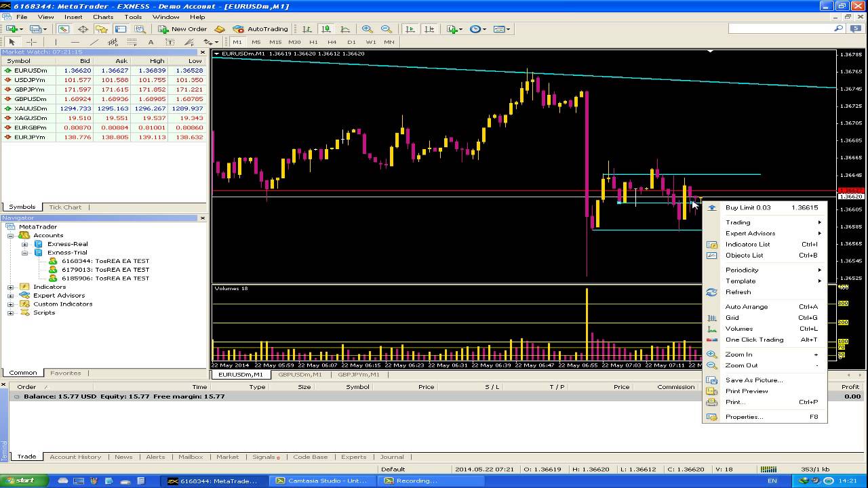Open the Charts menu in menu bar

[x=103, y=17]
